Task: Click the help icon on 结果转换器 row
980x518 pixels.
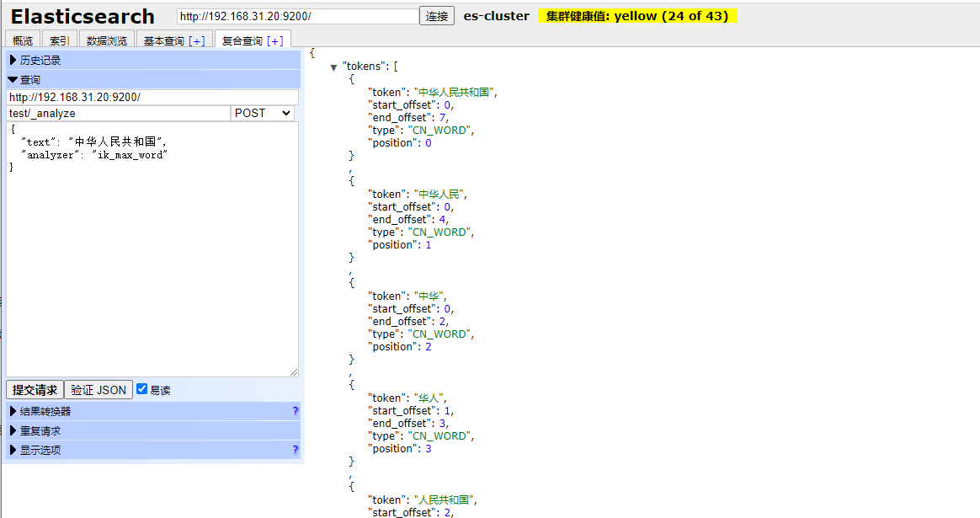Action: tap(295, 411)
